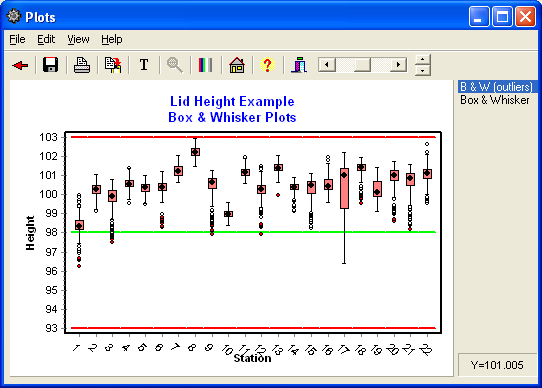
Task: Click the horizontal scrollbar left arrow
Action: (327, 65)
